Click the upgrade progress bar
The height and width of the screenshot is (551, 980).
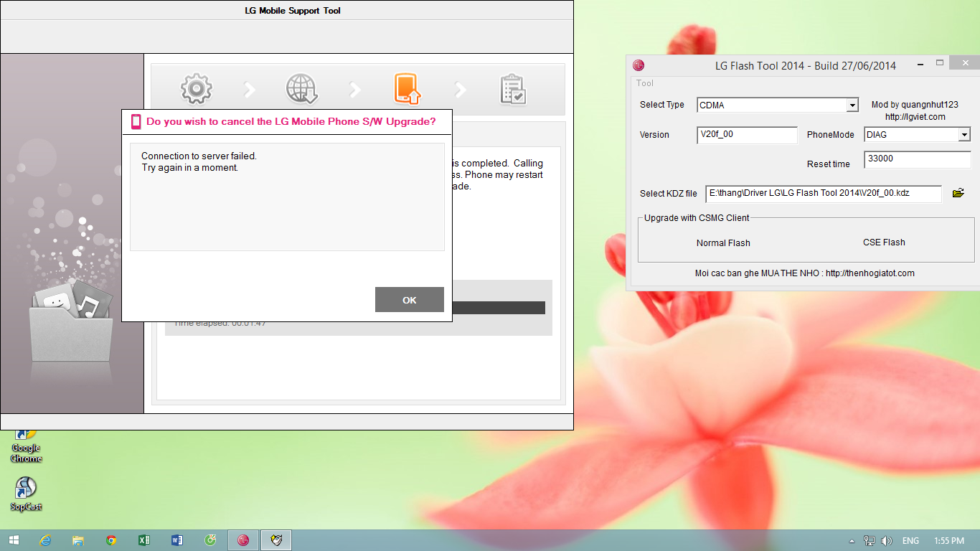498,308
